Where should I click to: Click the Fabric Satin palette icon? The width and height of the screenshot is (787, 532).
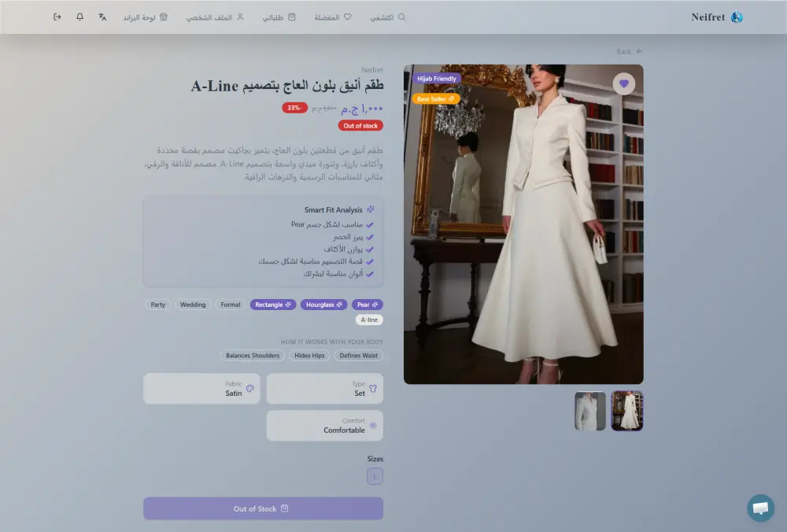click(250, 389)
